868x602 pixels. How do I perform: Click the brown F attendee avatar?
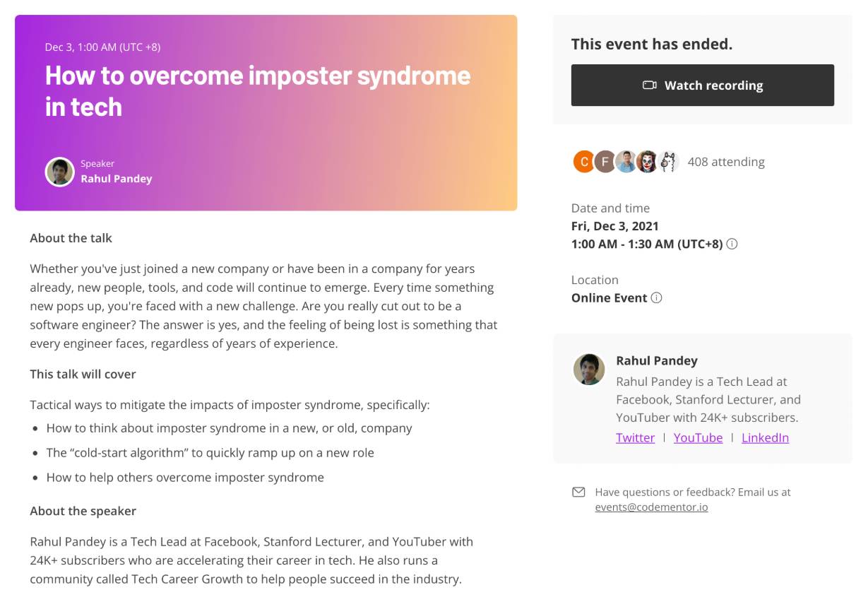[x=605, y=162]
